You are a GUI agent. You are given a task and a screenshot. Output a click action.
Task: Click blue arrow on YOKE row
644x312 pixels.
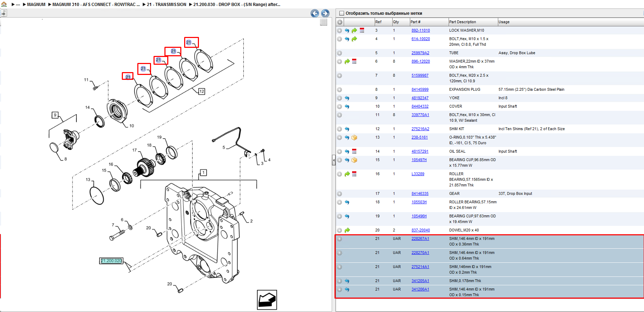click(347, 98)
